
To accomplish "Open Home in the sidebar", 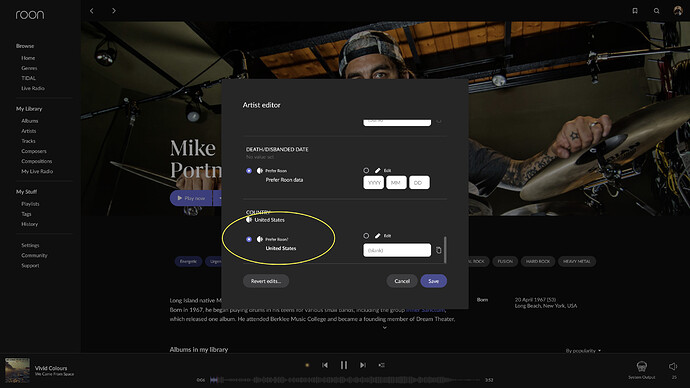I will [28, 58].
